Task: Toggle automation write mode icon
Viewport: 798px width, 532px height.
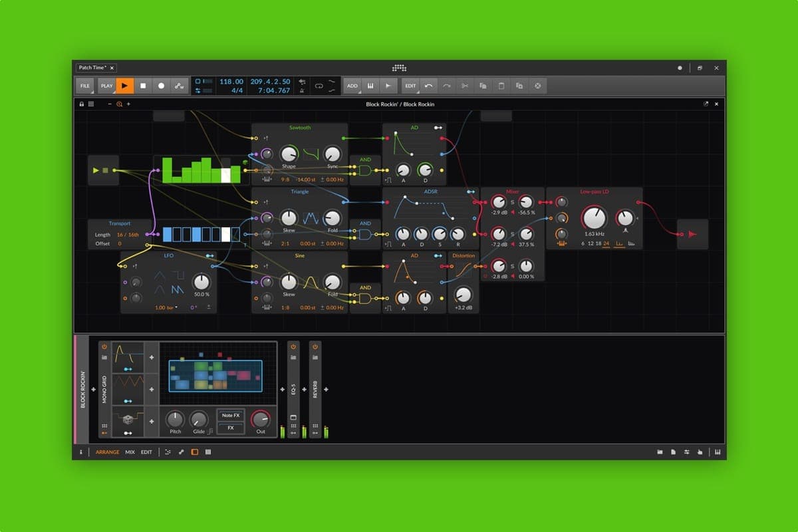Action: pyautogui.click(x=179, y=86)
